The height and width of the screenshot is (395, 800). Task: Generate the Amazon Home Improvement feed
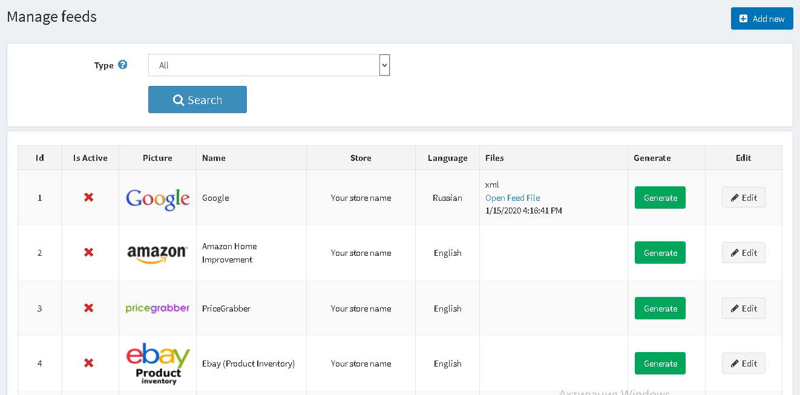pos(660,253)
